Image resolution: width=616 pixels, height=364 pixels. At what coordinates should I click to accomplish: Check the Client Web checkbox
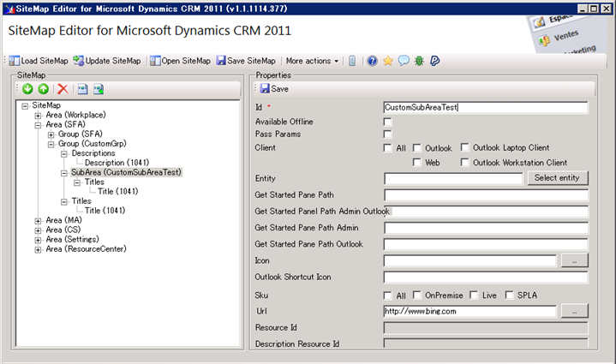tap(417, 163)
